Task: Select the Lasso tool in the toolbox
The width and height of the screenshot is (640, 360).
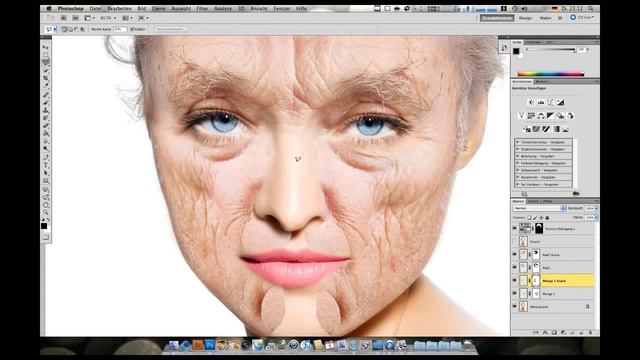Action: pyautogui.click(x=45, y=62)
